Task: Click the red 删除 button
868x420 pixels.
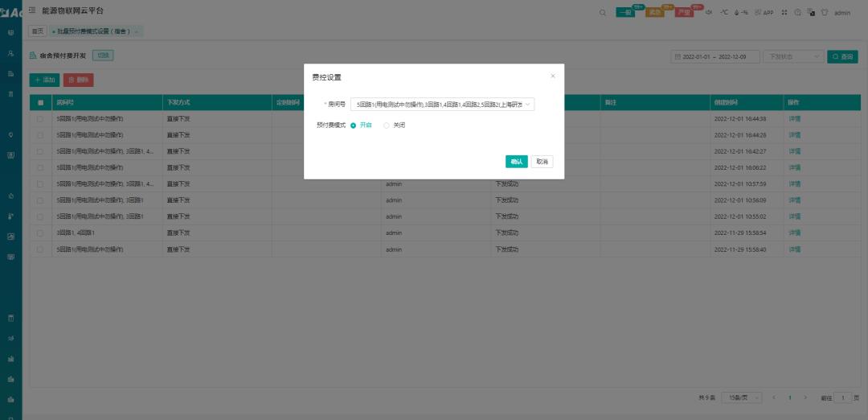Action: pos(79,80)
